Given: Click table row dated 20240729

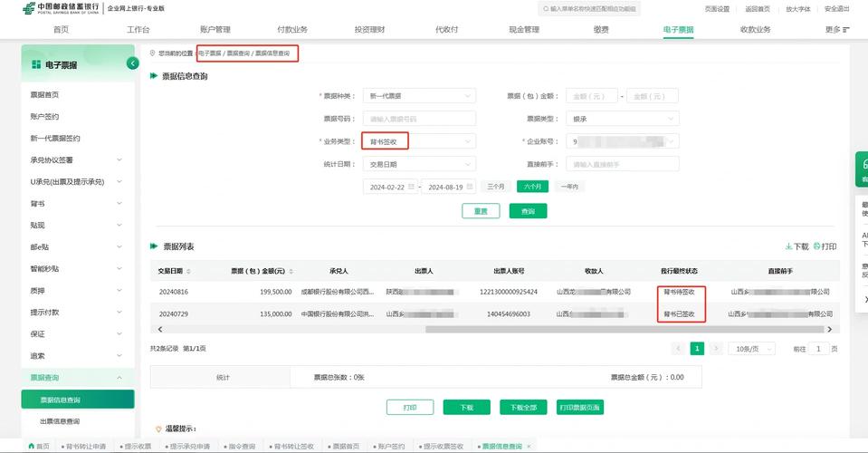Looking at the screenshot, I should point(495,314).
